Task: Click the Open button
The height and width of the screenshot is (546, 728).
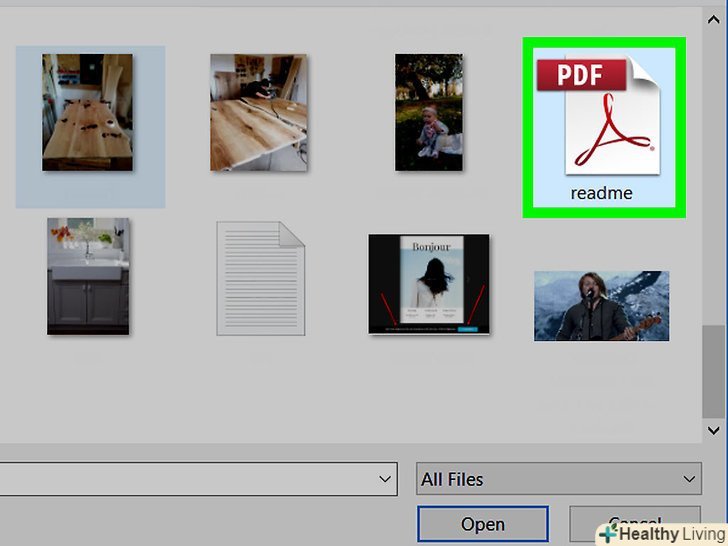Action: (x=483, y=524)
